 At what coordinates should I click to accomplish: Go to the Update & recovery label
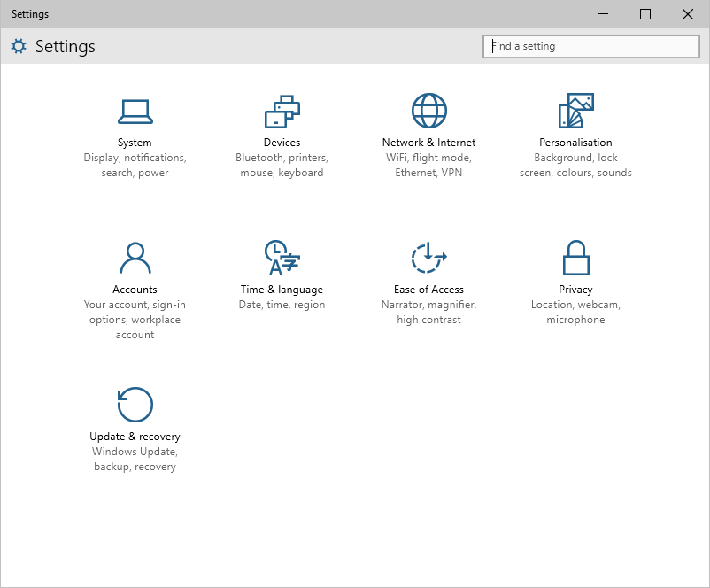(135, 437)
